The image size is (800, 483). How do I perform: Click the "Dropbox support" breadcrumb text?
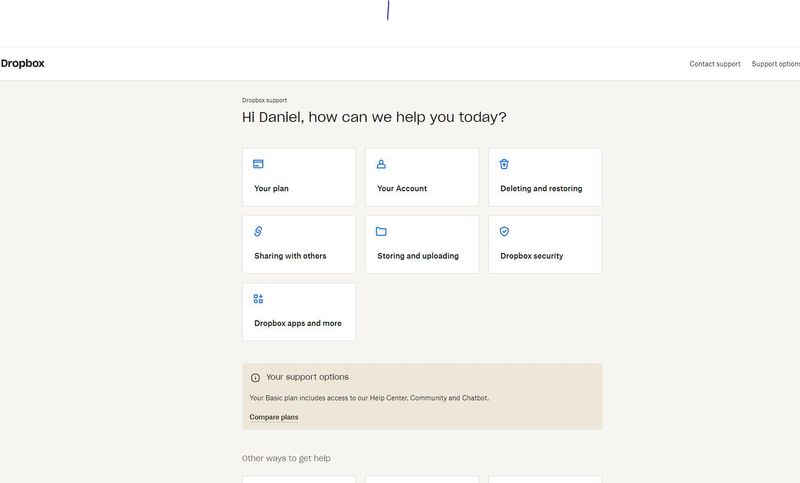(264, 100)
